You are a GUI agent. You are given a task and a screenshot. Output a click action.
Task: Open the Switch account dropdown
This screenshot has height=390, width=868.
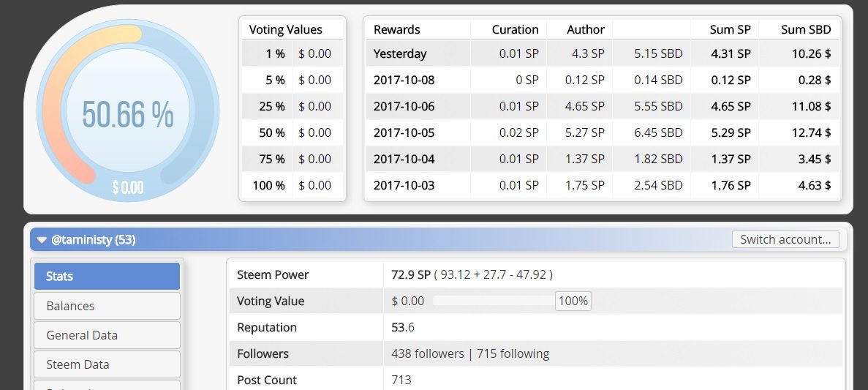[785, 239]
